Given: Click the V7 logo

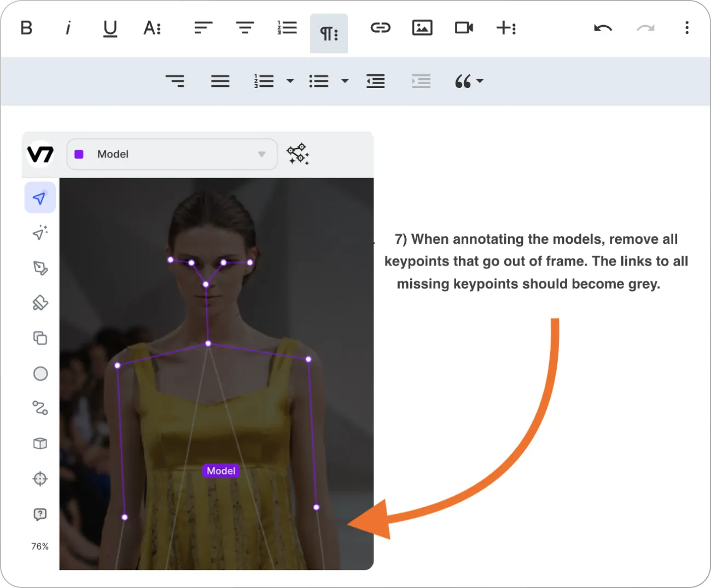Looking at the screenshot, I should coord(40,154).
